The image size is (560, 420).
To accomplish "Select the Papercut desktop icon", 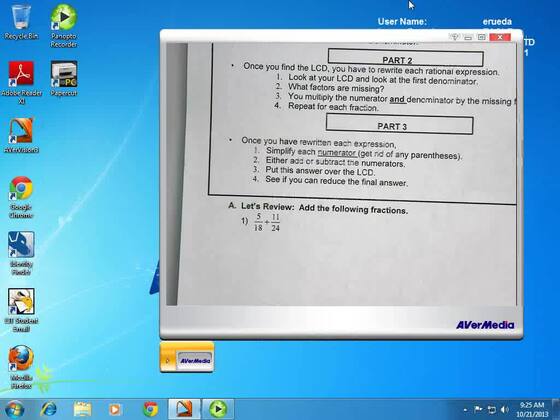I will [x=64, y=79].
